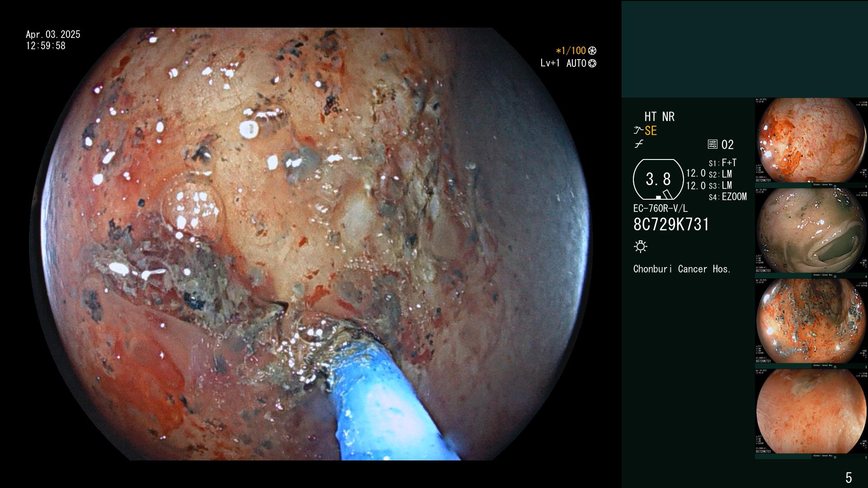Screen dimensions: 868x488
Task: Click the S1: F+T switch assignment
Action: point(722,163)
